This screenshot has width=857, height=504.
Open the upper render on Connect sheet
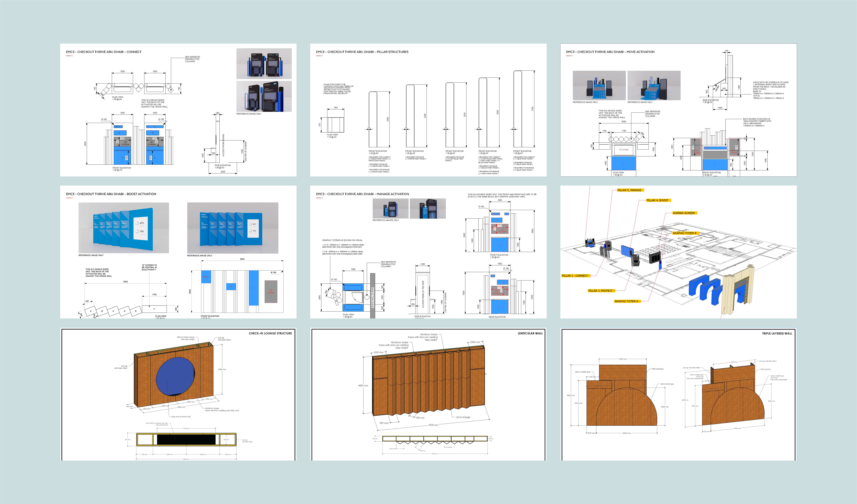(x=264, y=64)
